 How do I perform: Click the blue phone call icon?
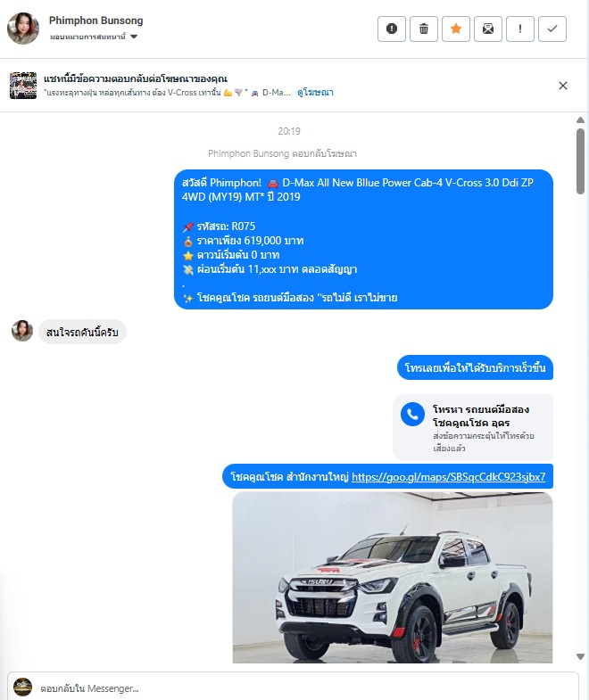[x=412, y=415]
